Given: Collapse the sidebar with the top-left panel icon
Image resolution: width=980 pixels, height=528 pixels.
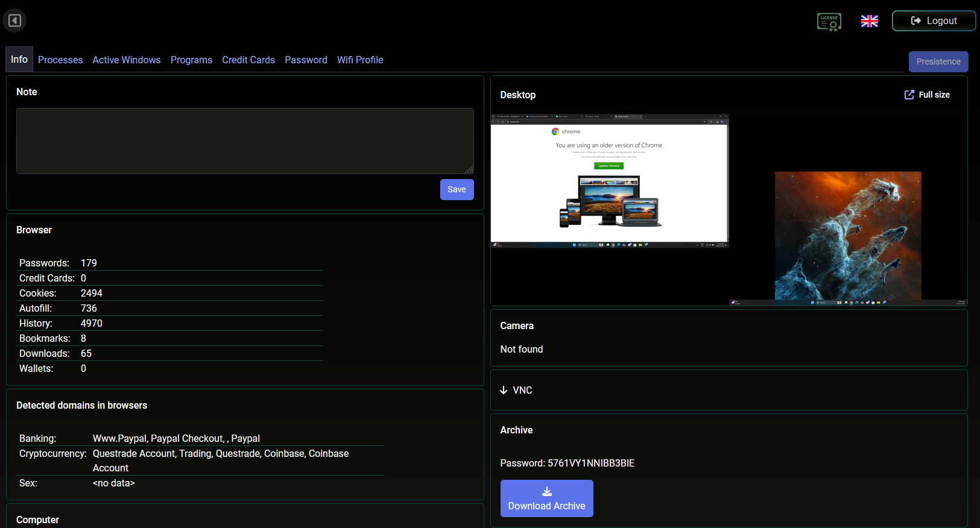Looking at the screenshot, I should (x=14, y=20).
